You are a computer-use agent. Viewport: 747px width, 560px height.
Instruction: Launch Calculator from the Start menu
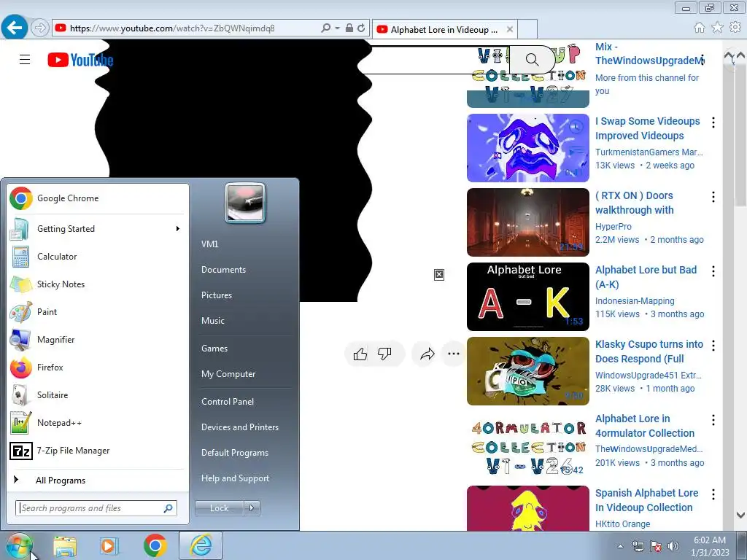pos(98,257)
